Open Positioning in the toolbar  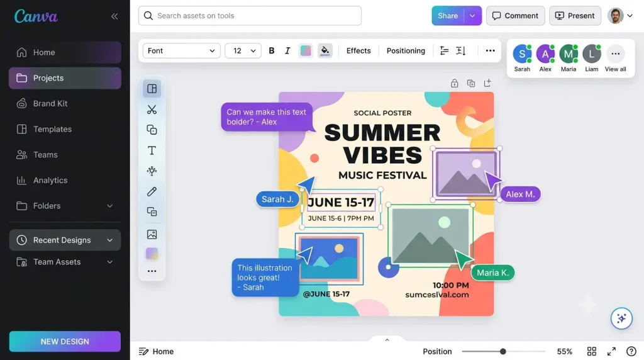tap(406, 50)
